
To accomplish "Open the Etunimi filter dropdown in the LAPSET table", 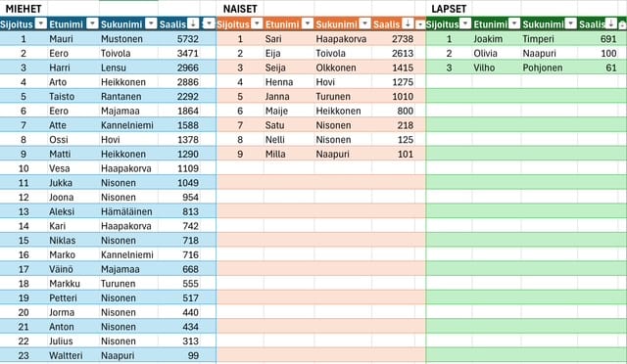I will 514,23.
